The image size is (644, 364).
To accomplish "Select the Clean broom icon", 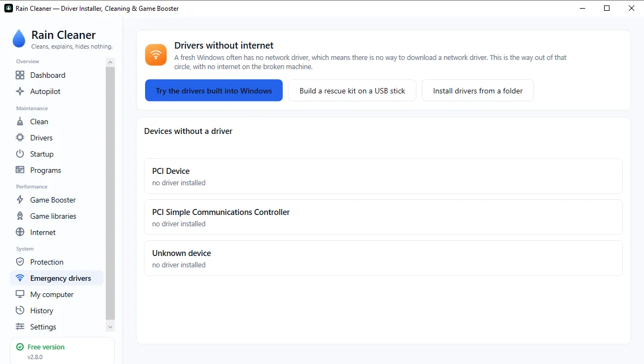I will (x=20, y=122).
